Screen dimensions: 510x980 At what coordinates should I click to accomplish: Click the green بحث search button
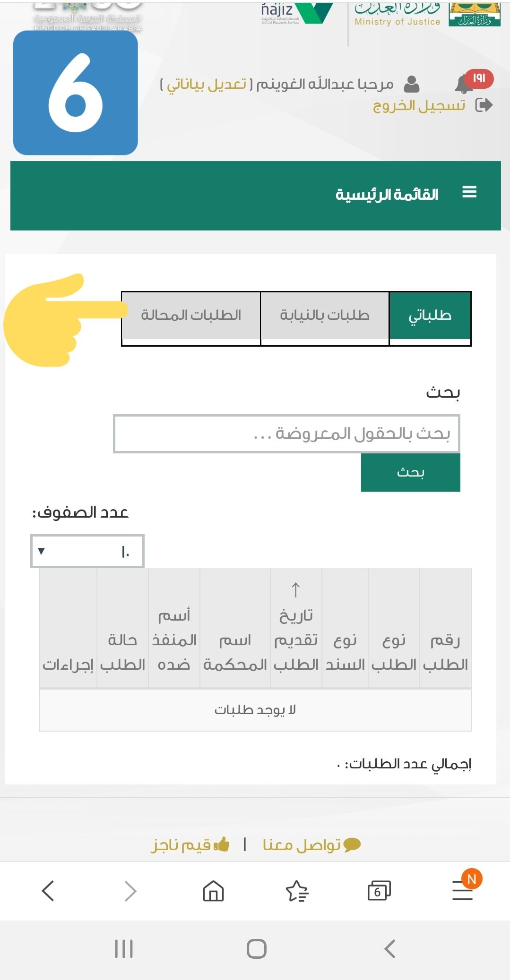click(x=411, y=473)
